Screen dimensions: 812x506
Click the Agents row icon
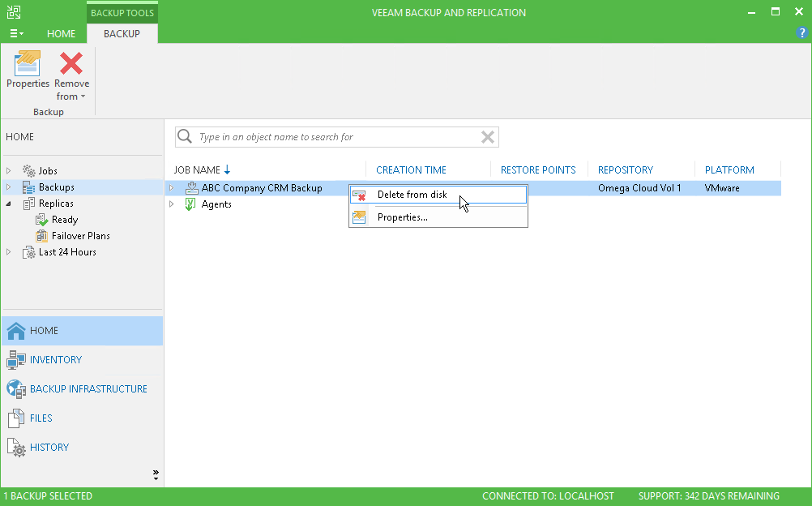click(x=190, y=204)
